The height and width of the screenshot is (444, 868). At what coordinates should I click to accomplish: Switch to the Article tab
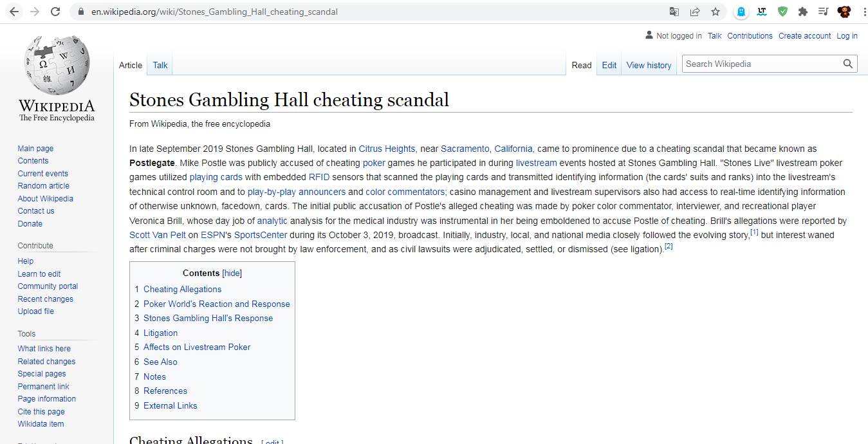[x=131, y=65]
